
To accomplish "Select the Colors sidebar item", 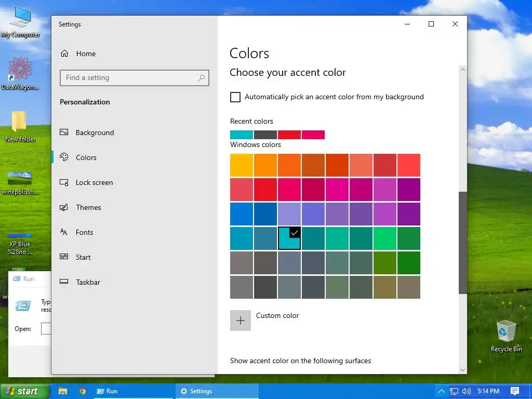I will click(78, 157).
